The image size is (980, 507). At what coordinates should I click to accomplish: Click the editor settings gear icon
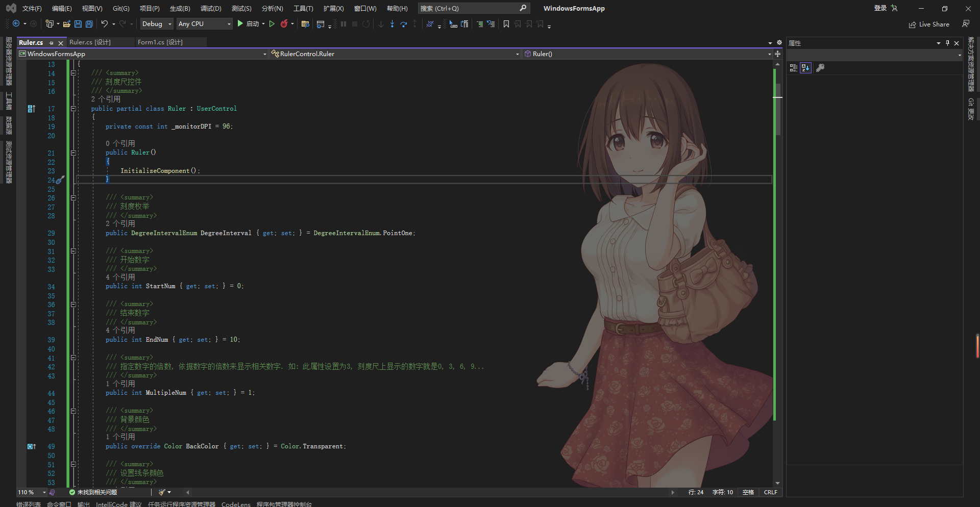tap(779, 42)
